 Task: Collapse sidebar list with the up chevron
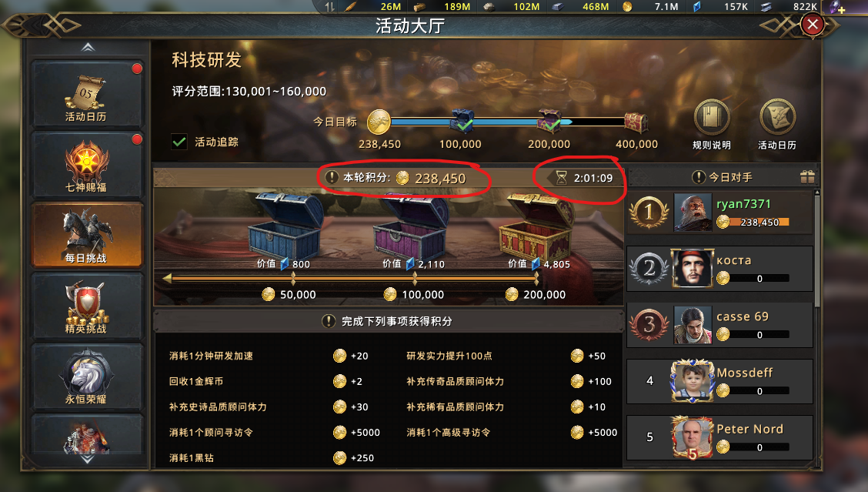88,48
